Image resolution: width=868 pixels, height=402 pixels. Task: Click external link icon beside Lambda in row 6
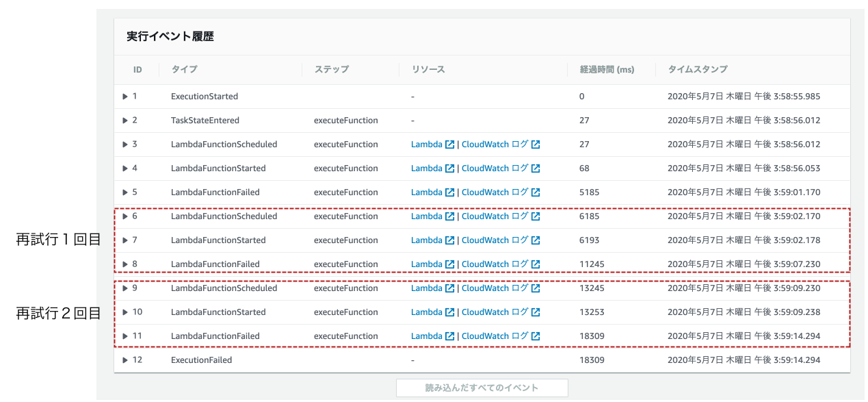click(449, 216)
